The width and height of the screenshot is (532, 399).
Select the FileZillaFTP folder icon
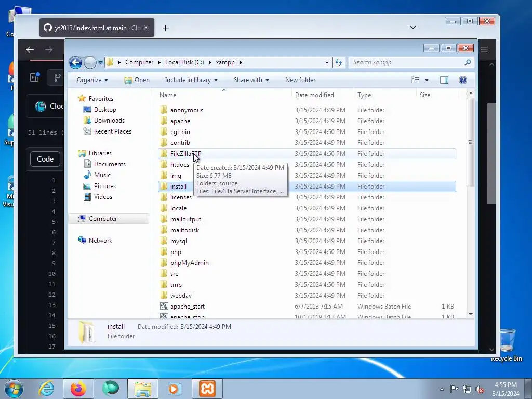(164, 154)
